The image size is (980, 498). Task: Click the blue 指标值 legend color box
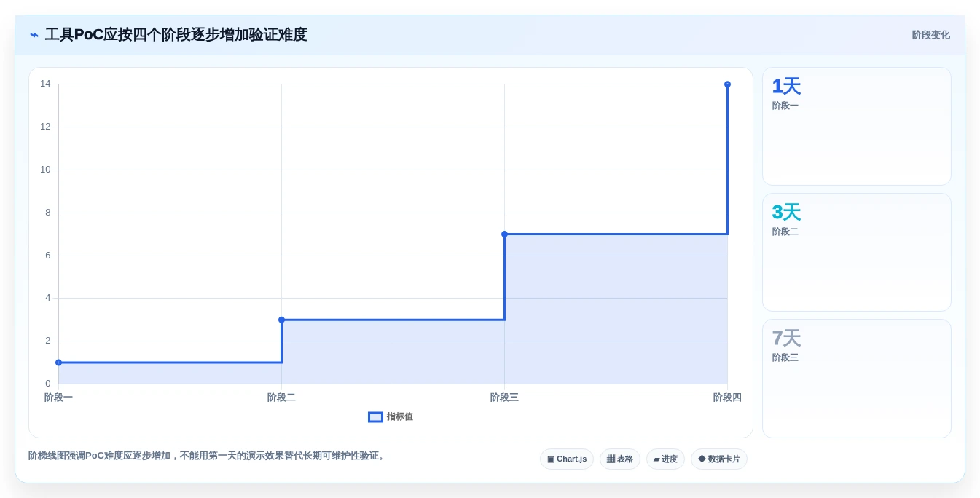(x=375, y=417)
